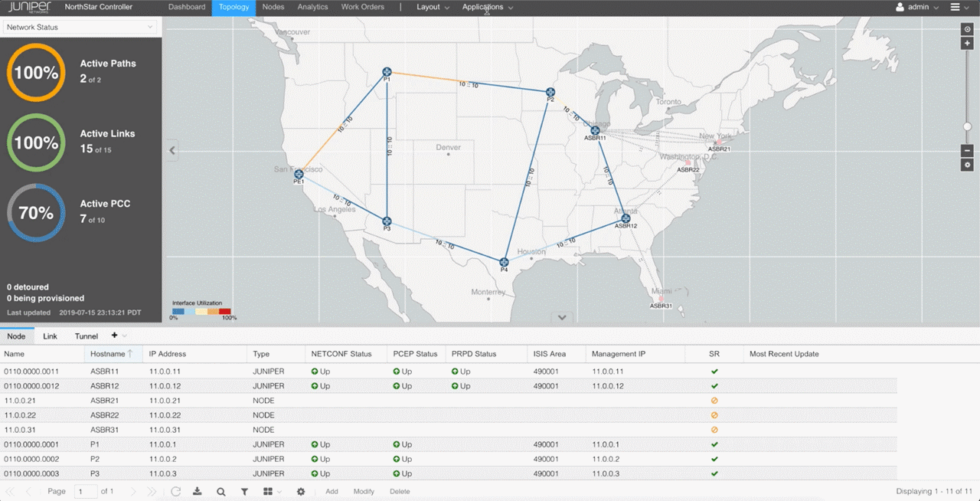Image resolution: width=980 pixels, height=501 pixels.
Task: Expand the Layout menu
Action: [x=433, y=7]
